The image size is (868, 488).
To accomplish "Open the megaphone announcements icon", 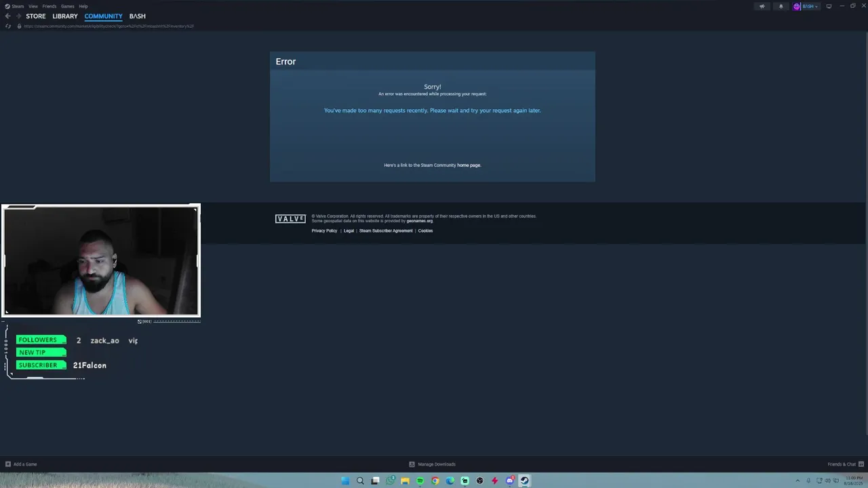I will pyautogui.click(x=762, y=6).
